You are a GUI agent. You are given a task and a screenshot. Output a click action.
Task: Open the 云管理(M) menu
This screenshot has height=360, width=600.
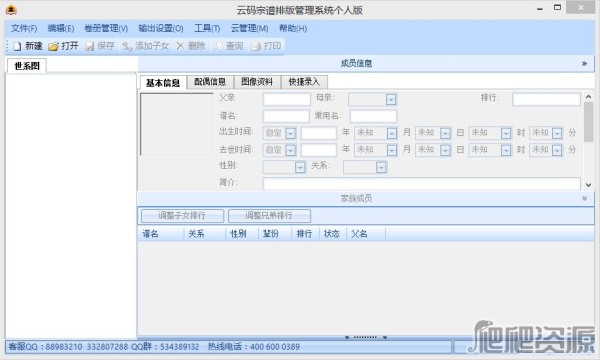[249, 28]
